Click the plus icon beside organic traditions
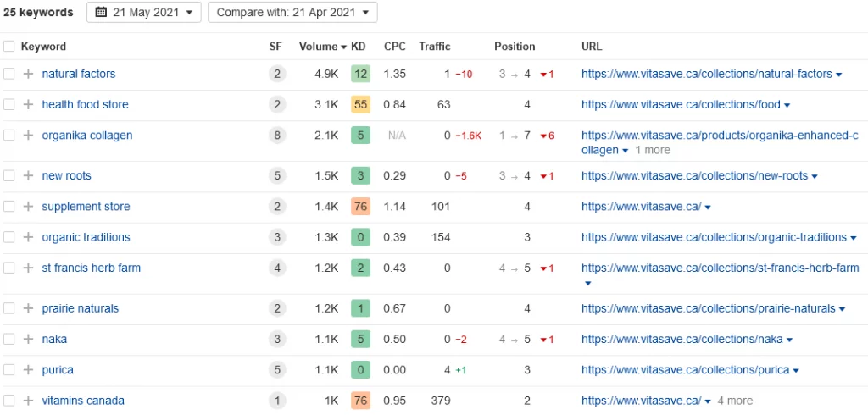 [28, 237]
